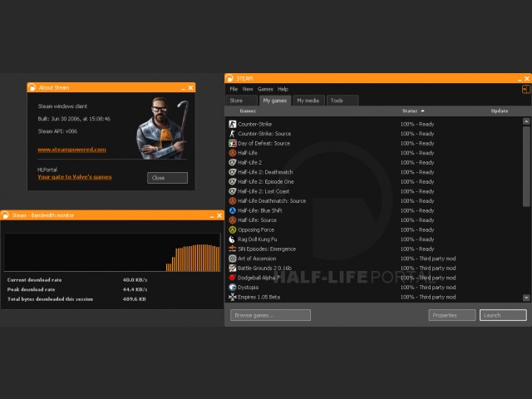Viewport: 532px width, 399px height.
Task: Click the Counter-Strike: Source icon
Action: 233,134
